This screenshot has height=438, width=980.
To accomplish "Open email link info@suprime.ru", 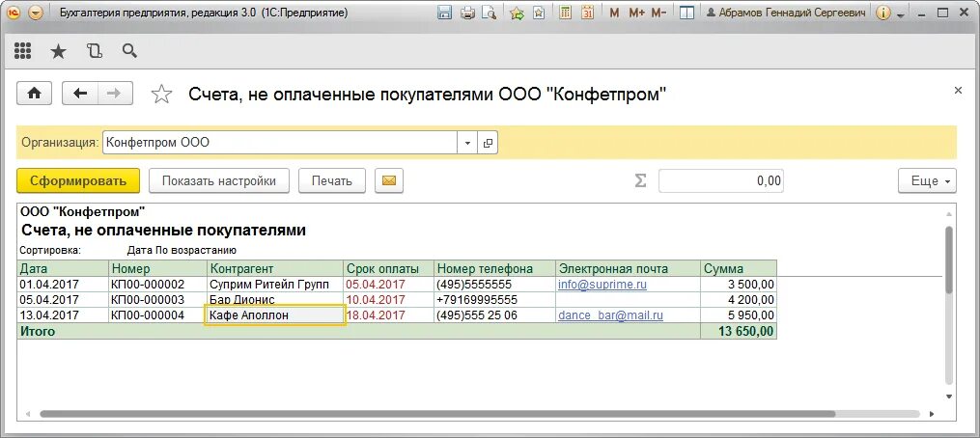I will (602, 285).
